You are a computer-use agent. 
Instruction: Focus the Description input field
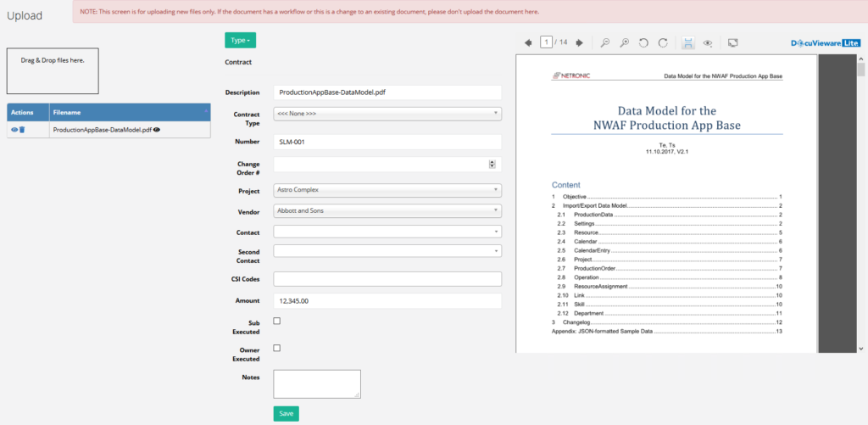[x=387, y=92]
